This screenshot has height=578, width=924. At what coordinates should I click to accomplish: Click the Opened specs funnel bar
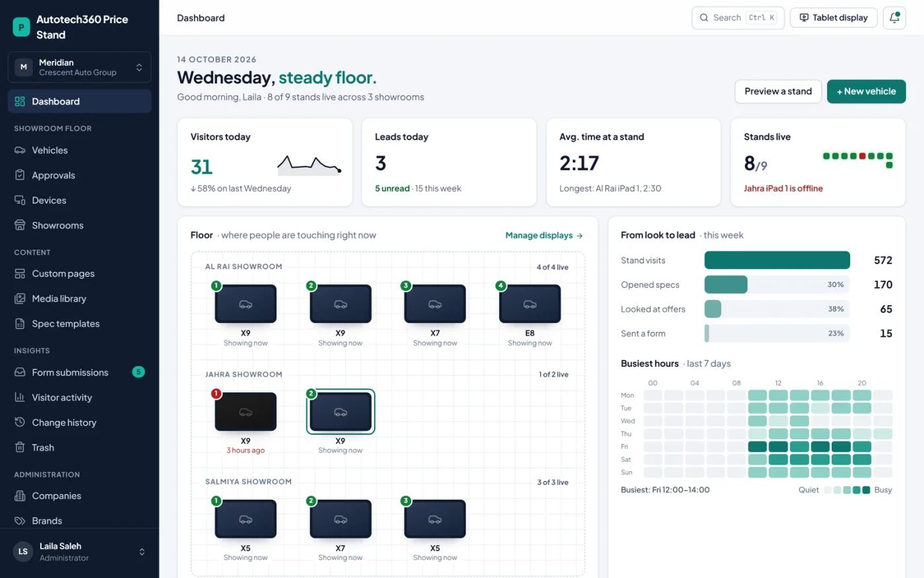(726, 285)
